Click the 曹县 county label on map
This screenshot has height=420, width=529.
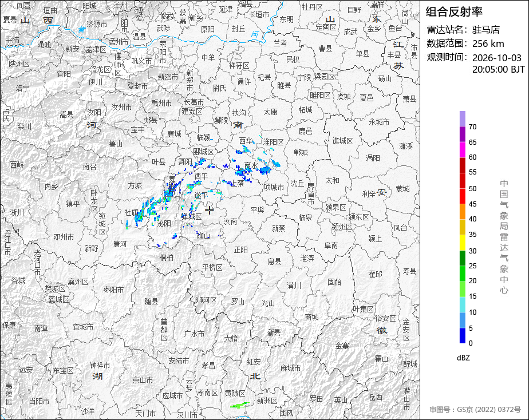click(x=326, y=49)
